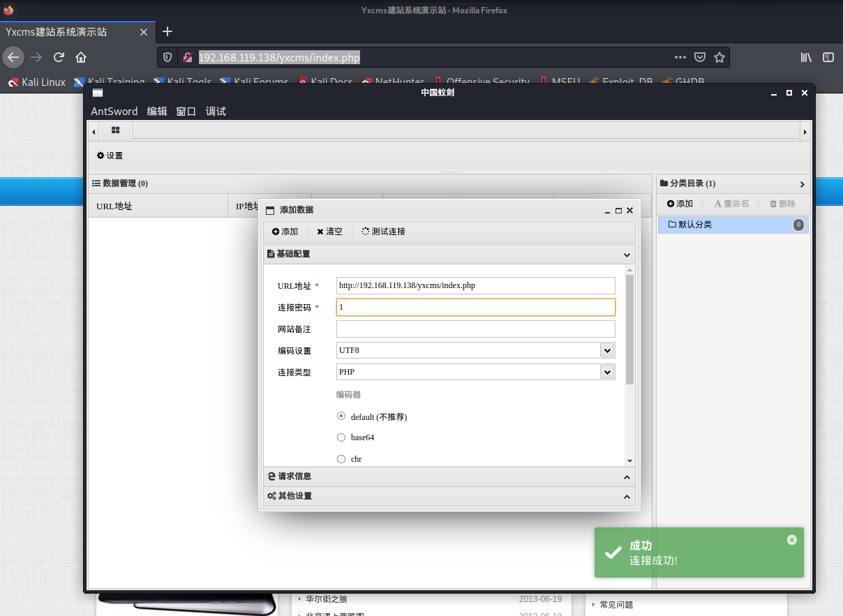Open the 调试 menu

(x=216, y=112)
